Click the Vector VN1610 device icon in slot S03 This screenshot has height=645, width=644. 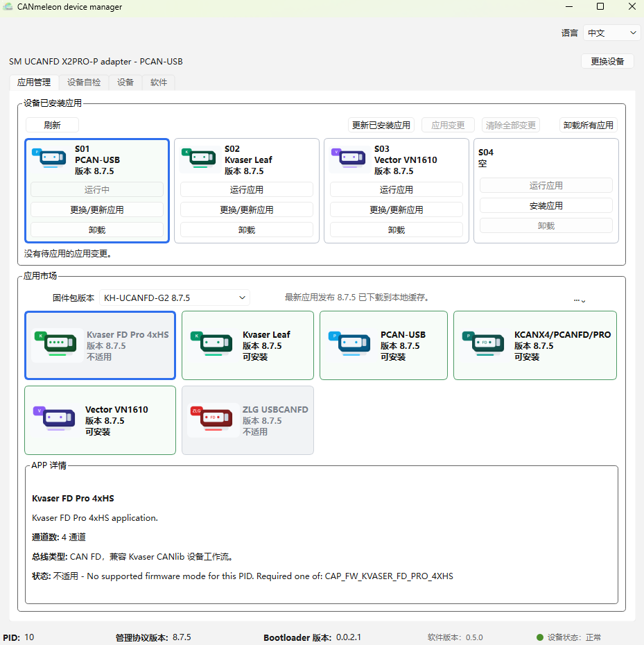tap(348, 157)
